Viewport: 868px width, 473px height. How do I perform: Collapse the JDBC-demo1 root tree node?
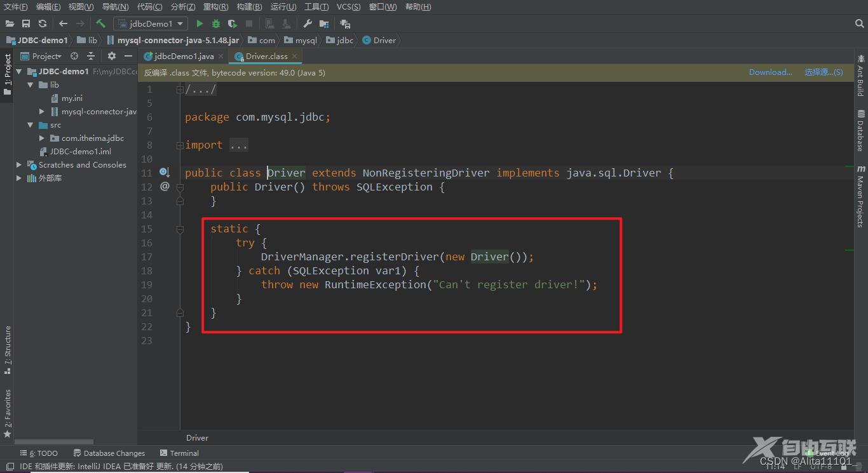(x=19, y=72)
